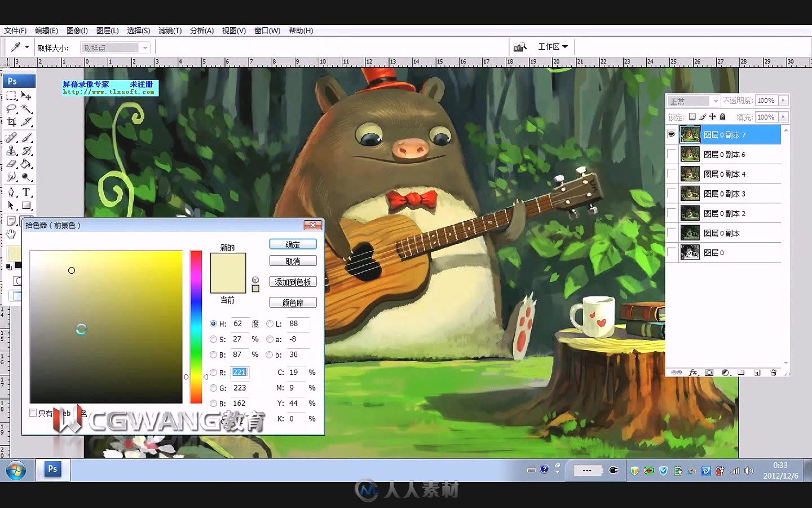Select the Brush tool
Image resolution: width=812 pixels, height=508 pixels.
click(26, 137)
